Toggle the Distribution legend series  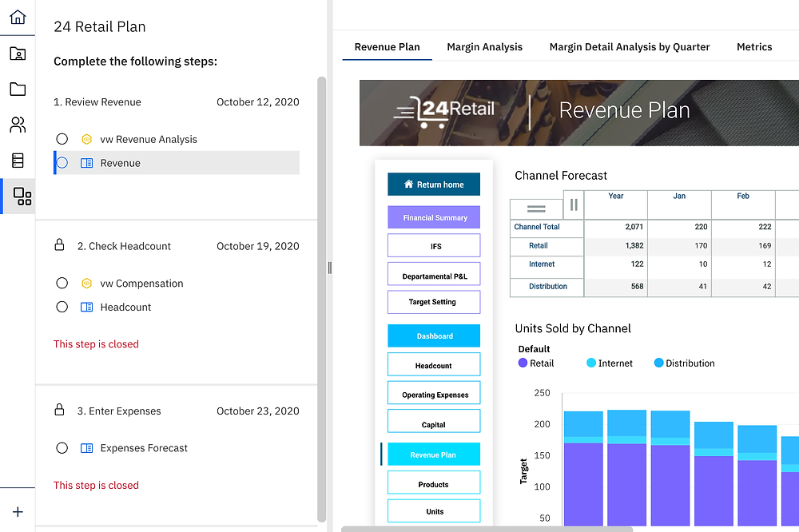pyautogui.click(x=685, y=363)
